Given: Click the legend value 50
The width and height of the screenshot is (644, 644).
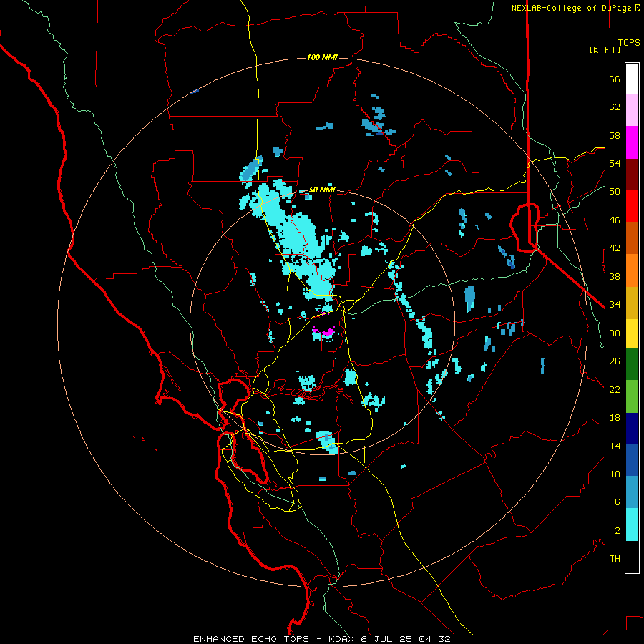Looking at the screenshot, I should [x=615, y=192].
